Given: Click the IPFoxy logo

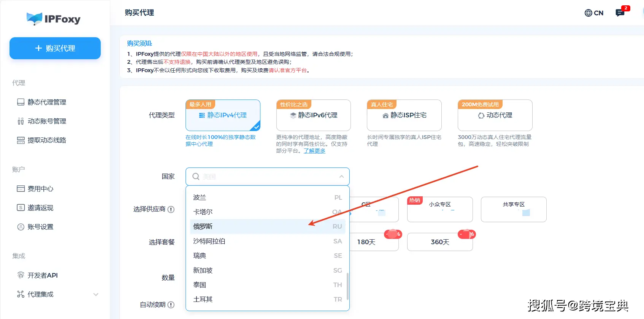Looking at the screenshot, I should coord(54,19).
